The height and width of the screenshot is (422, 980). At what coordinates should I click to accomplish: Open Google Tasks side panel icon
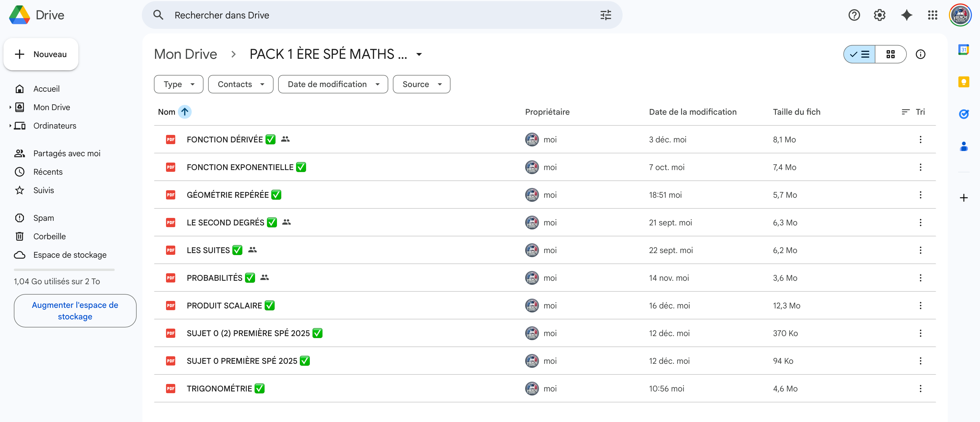(963, 114)
